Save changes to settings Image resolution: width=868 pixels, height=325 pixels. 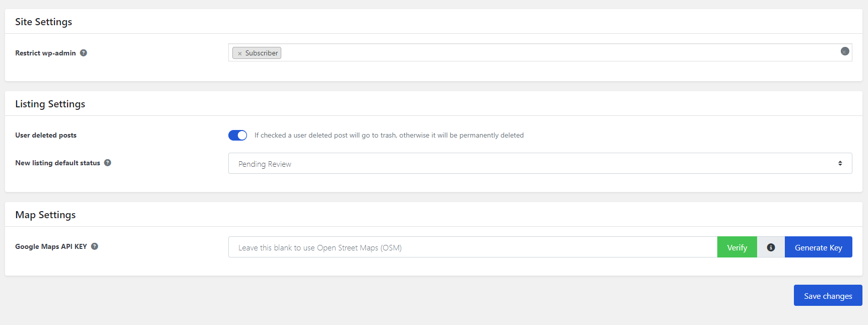pos(828,295)
